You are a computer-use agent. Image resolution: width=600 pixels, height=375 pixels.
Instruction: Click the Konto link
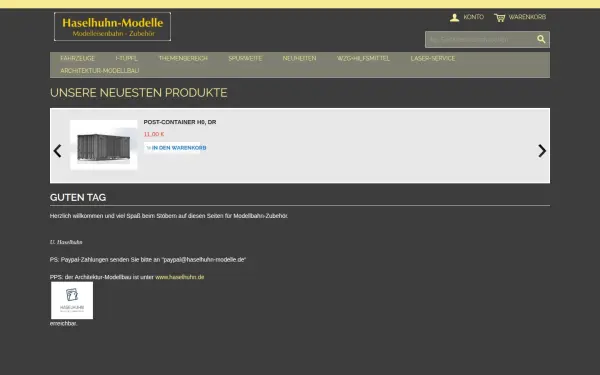(x=474, y=17)
